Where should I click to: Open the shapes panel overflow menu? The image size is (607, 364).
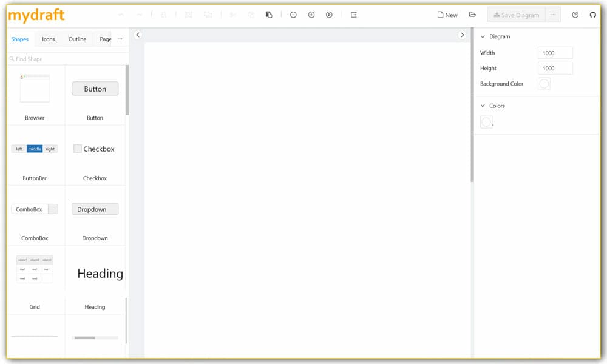pos(120,38)
